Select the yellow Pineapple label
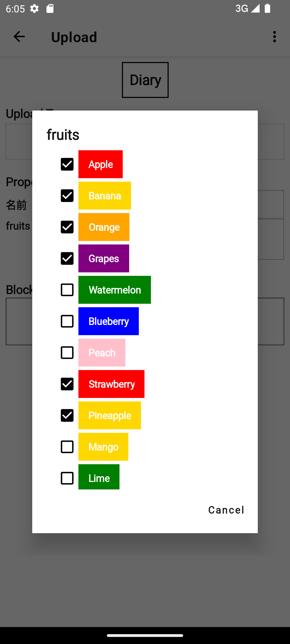290x644 pixels. 110,415
